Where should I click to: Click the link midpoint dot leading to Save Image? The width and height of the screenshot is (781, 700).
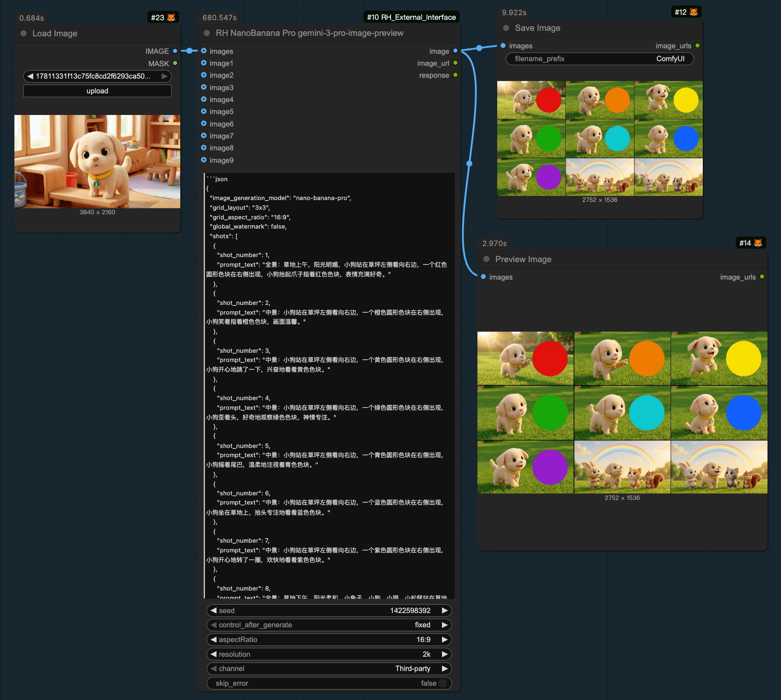point(479,48)
